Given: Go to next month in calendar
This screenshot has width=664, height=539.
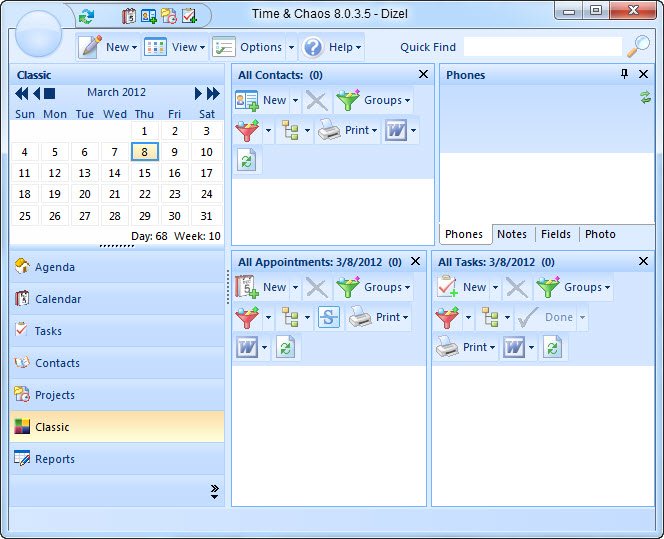Looking at the screenshot, I should pyautogui.click(x=198, y=94).
